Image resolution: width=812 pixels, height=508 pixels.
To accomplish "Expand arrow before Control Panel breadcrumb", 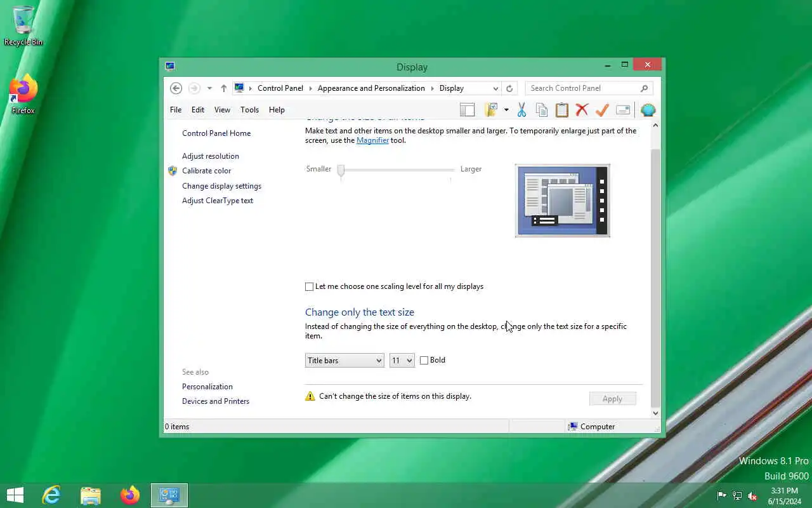I will (x=251, y=88).
